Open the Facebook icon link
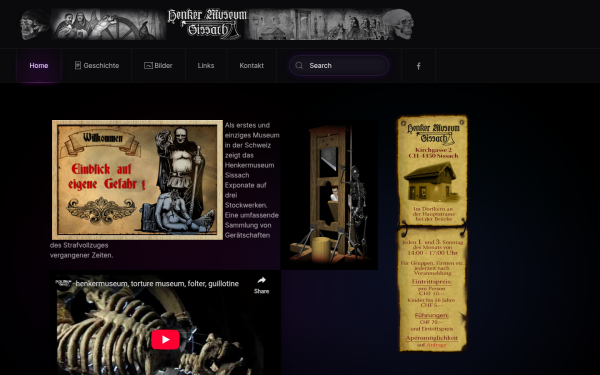This screenshot has height=375, width=600. click(419, 66)
